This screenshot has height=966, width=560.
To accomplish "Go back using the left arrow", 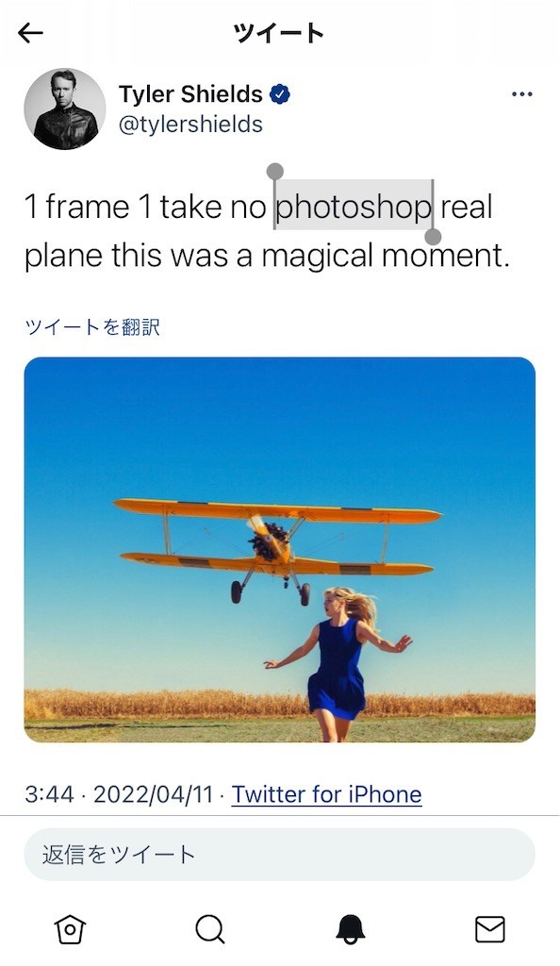I will (x=30, y=33).
